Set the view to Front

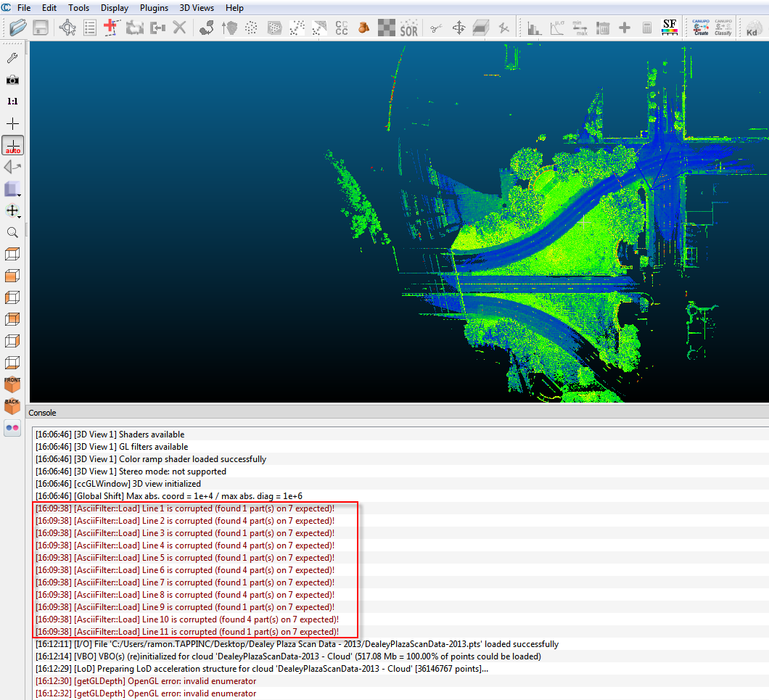pyautogui.click(x=12, y=384)
